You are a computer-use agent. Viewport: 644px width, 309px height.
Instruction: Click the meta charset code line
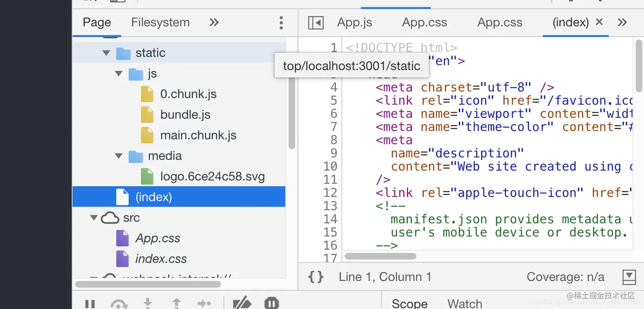465,87
